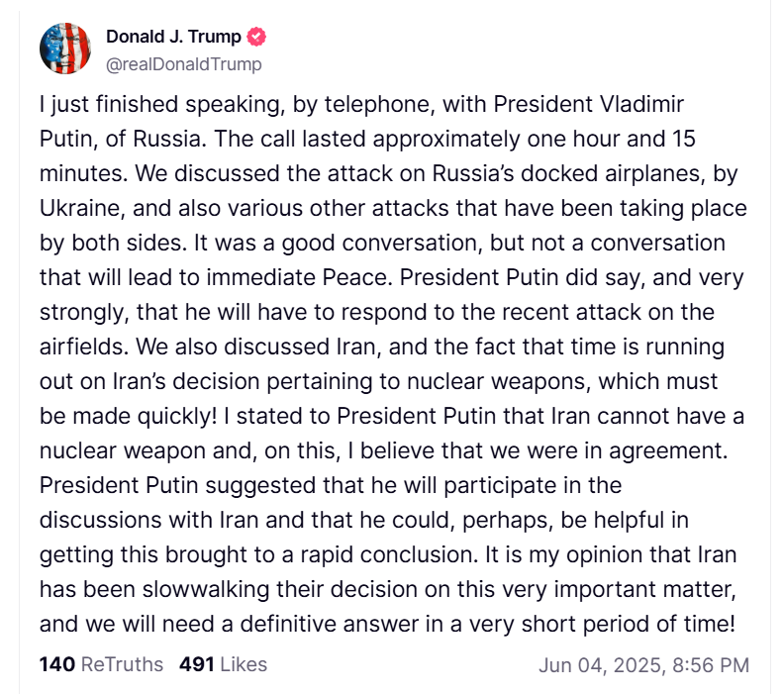The width and height of the screenshot is (784, 694).
Task: Click the red verified badge icon
Action: [255, 38]
